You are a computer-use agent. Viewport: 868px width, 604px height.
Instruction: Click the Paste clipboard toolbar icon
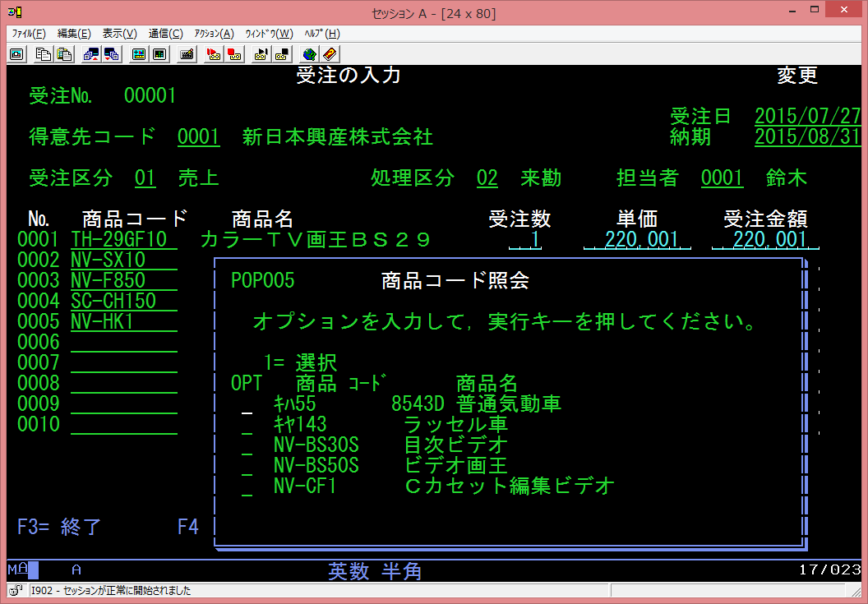tap(64, 54)
